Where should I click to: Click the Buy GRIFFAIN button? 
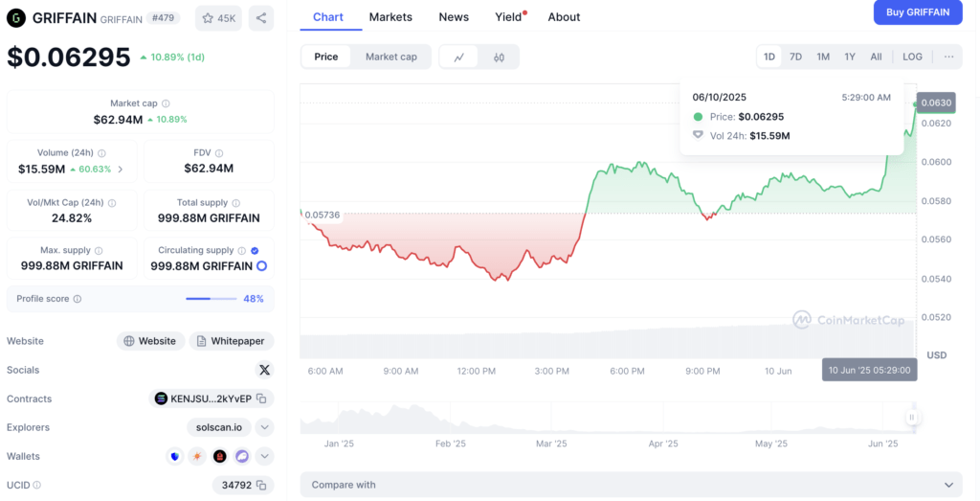pyautogui.click(x=918, y=12)
